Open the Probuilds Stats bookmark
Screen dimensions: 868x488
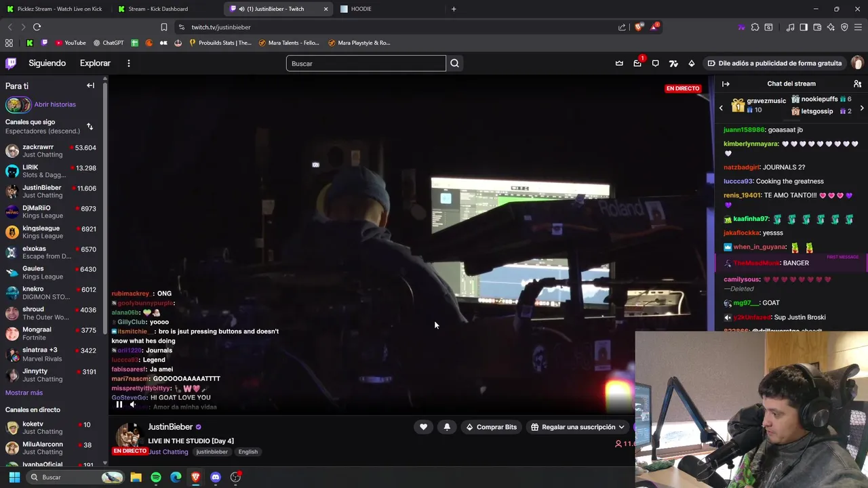(220, 43)
